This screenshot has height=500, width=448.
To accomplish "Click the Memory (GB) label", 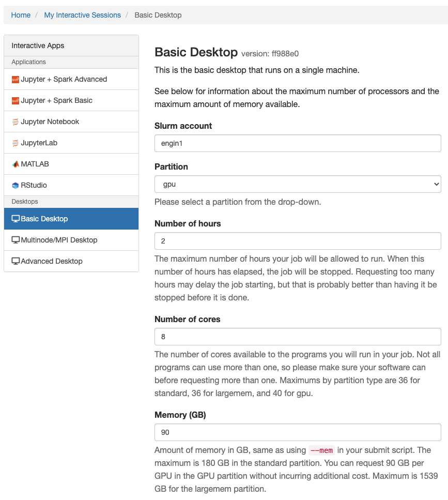I will (180, 415).
